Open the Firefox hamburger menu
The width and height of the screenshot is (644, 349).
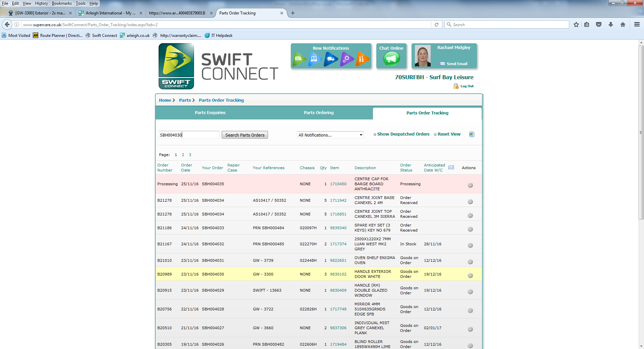(637, 24)
